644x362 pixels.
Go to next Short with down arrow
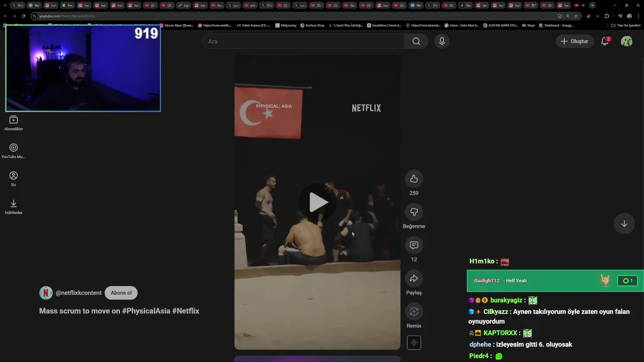624,224
